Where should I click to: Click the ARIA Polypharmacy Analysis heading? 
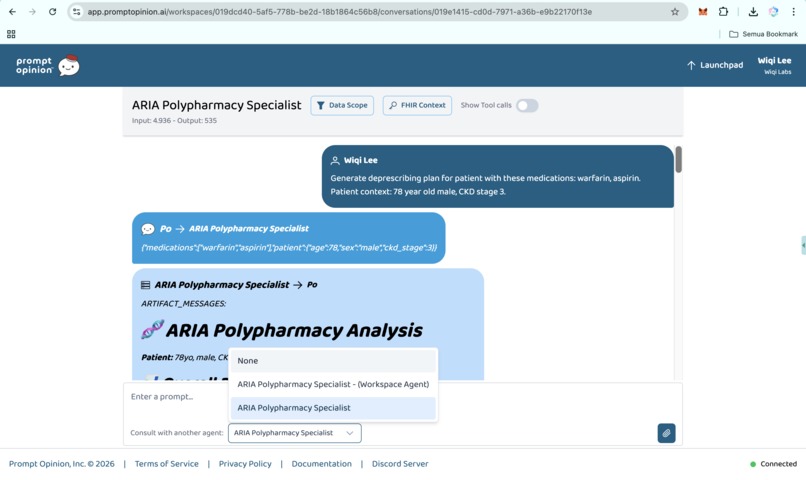(x=294, y=330)
